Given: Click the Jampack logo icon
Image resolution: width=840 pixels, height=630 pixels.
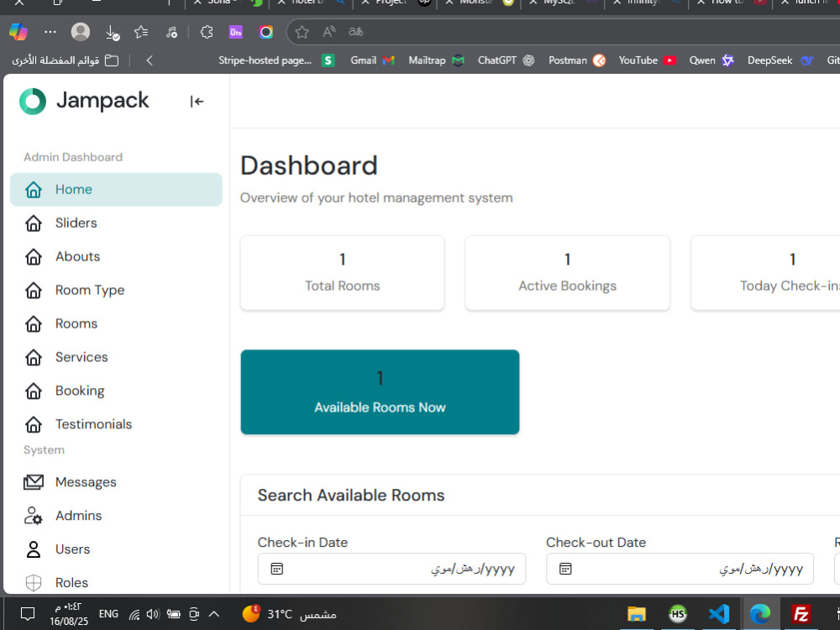Looking at the screenshot, I should (33, 102).
